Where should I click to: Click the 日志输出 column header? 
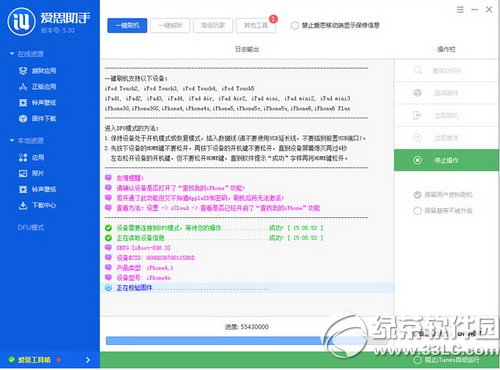247,49
